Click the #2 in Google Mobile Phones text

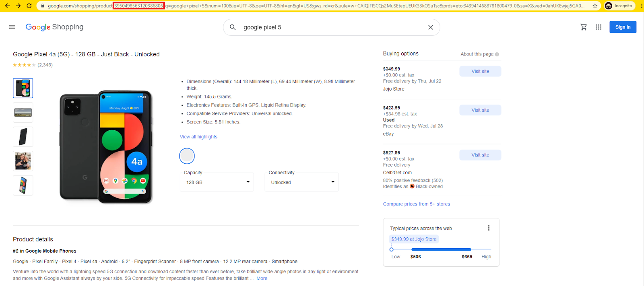coord(45,251)
